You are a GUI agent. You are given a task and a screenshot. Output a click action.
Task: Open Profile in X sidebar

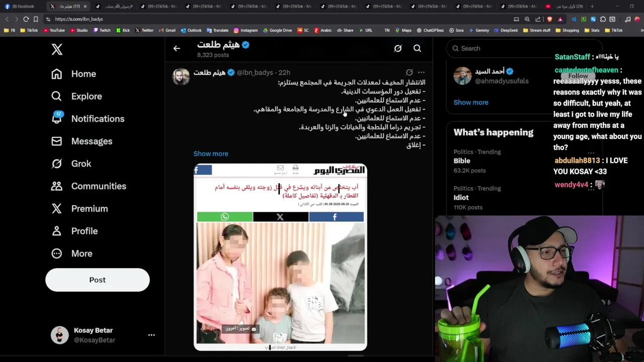click(x=74, y=231)
